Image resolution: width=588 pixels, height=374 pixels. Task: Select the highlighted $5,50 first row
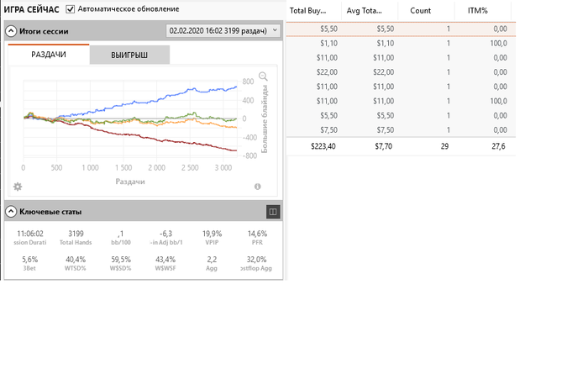401,29
